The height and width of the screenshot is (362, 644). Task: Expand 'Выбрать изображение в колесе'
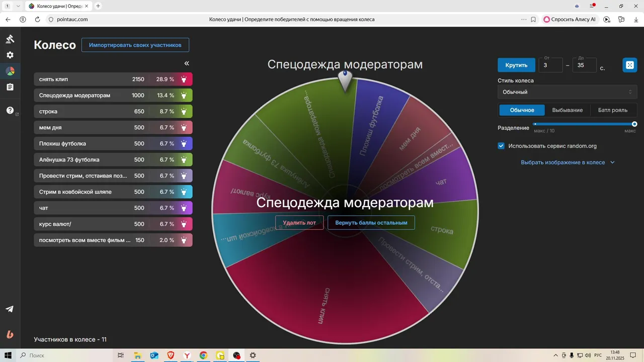[568, 162]
